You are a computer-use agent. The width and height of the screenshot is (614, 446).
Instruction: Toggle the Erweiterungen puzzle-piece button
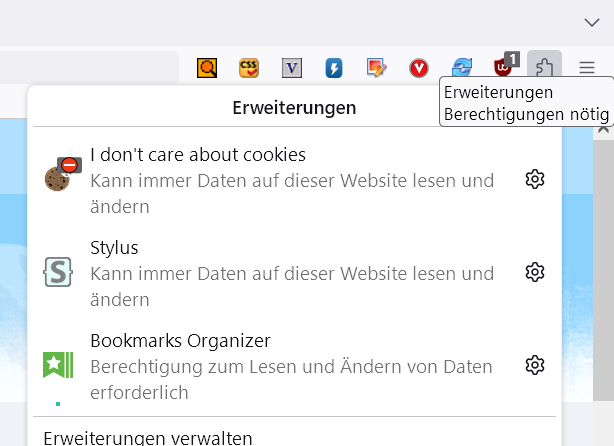[544, 68]
